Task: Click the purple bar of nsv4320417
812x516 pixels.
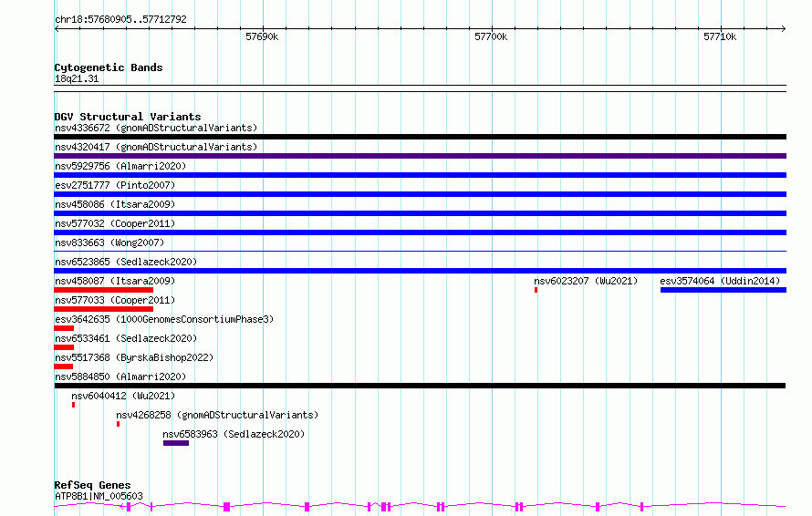Action: coord(420,156)
